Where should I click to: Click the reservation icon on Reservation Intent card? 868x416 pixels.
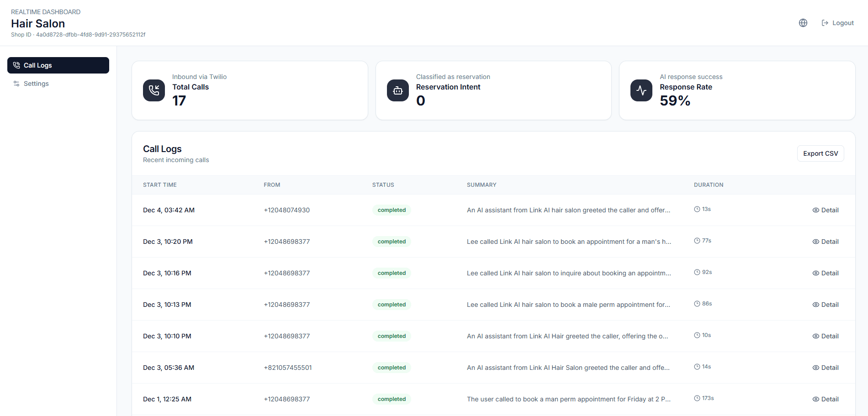[398, 90]
